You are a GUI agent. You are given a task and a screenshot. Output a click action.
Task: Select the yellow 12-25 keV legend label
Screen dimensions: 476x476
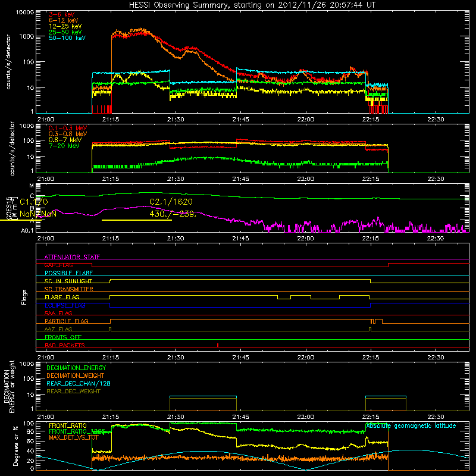(65, 26)
